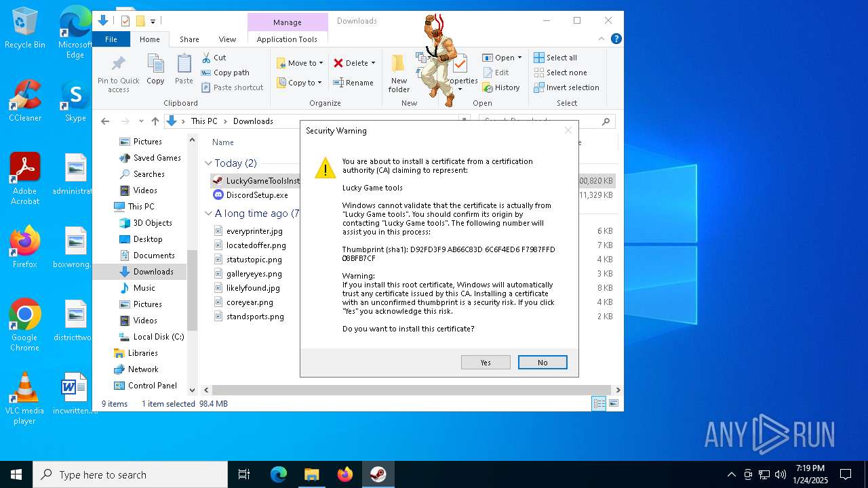Click Invert selection in ribbon
The width and height of the screenshot is (868, 488).
click(x=566, y=87)
